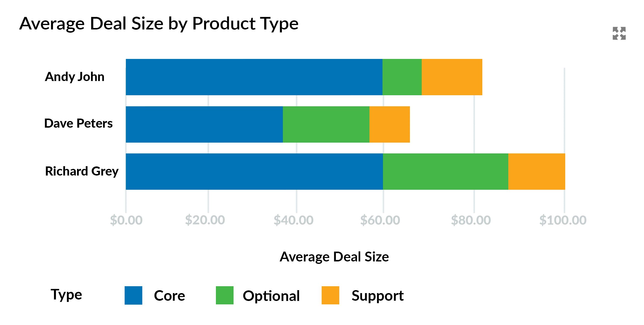Click the Andy John axis label

[75, 77]
